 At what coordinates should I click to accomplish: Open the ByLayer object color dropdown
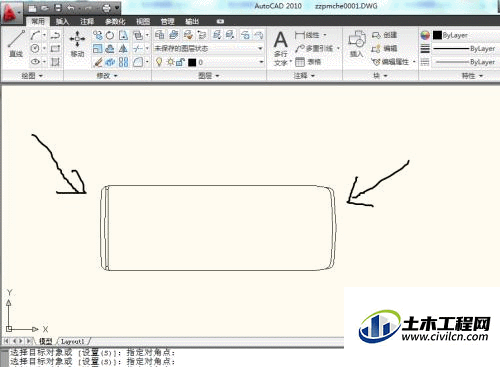(x=465, y=35)
